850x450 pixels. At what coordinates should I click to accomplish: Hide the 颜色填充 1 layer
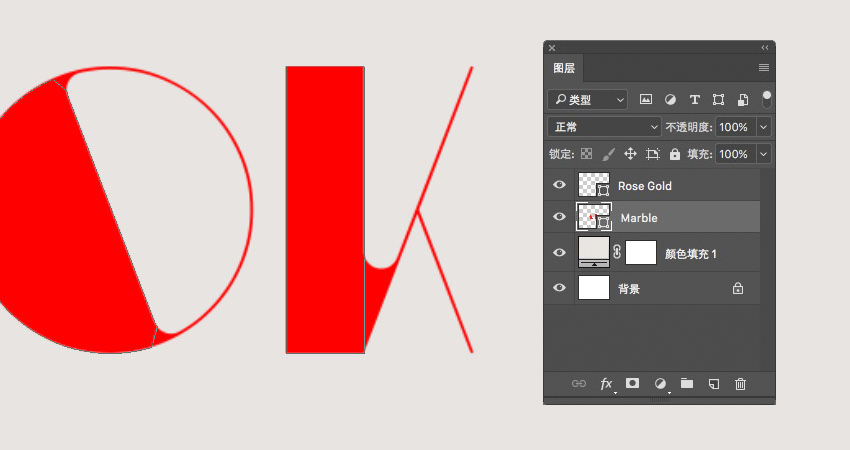point(559,253)
